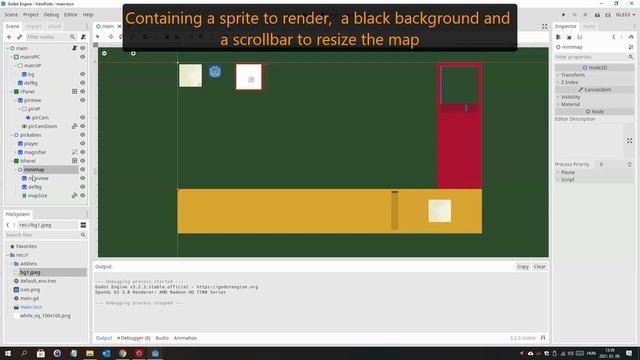Expand the Editor Description text box
The width and height of the screenshot is (640, 360).
(x=629, y=140)
